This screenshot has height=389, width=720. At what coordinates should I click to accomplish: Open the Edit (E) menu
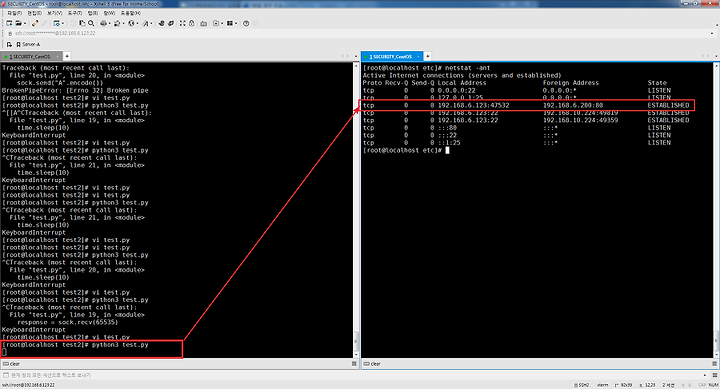(x=34, y=13)
